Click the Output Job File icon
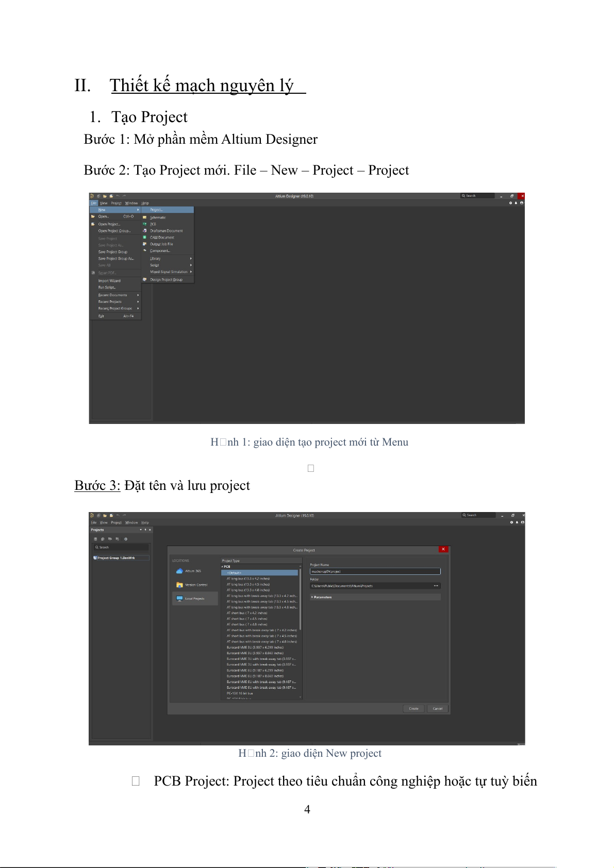Viewport: 614px width, 868px height. coord(145,244)
